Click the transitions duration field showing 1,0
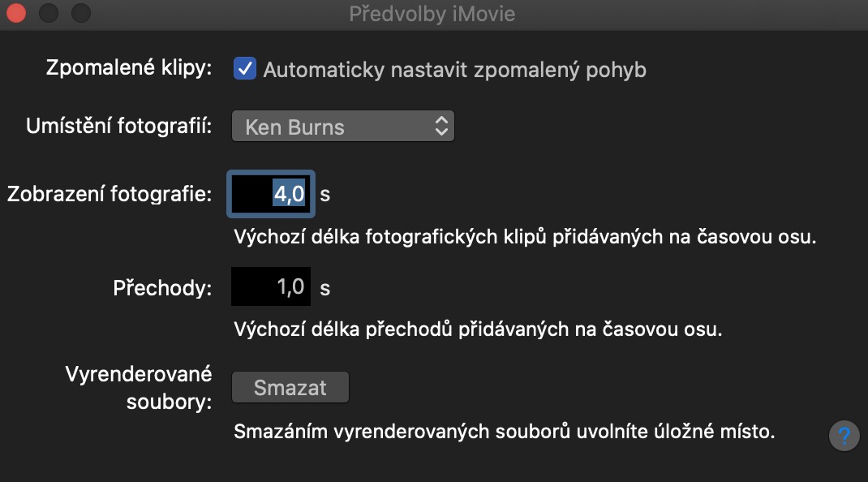868x482 pixels. coord(271,287)
